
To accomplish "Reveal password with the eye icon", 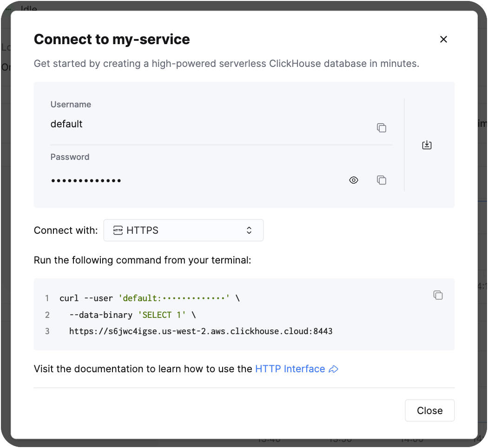I will (x=354, y=180).
